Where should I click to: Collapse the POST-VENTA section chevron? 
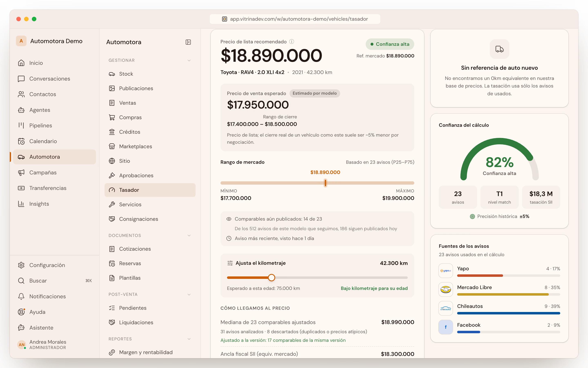189,294
